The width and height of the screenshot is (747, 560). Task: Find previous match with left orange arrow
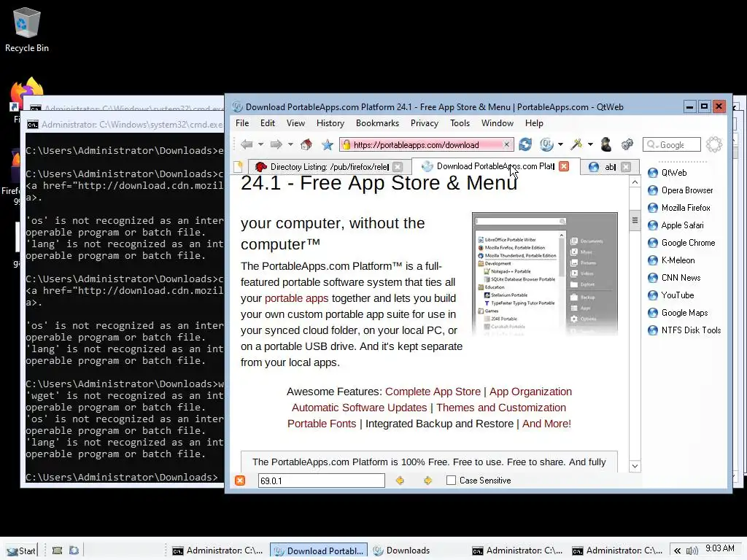400,481
